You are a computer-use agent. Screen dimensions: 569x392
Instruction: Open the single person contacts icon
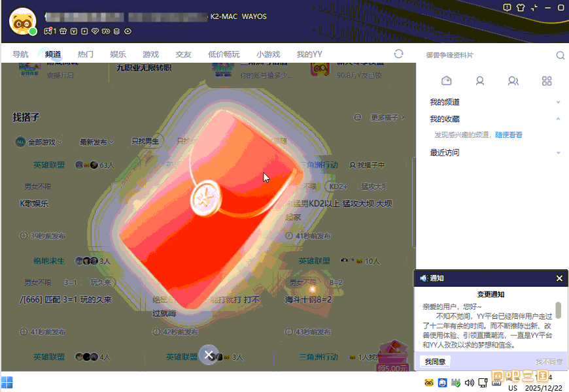(480, 80)
